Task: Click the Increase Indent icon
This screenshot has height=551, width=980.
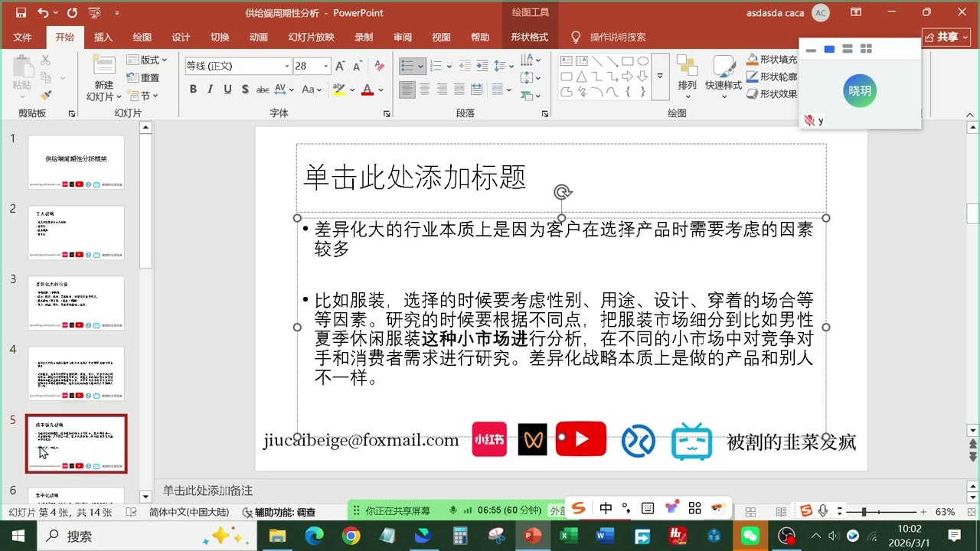Action: point(482,66)
